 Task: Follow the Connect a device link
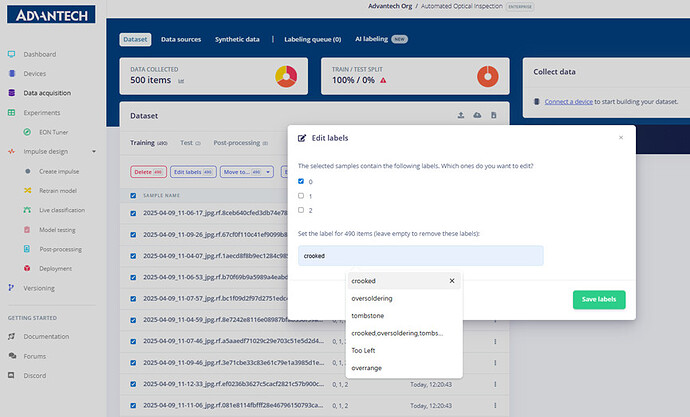click(x=569, y=102)
